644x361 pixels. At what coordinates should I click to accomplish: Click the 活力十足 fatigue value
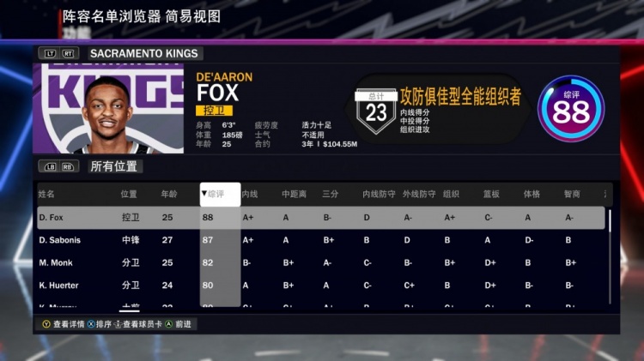point(317,125)
